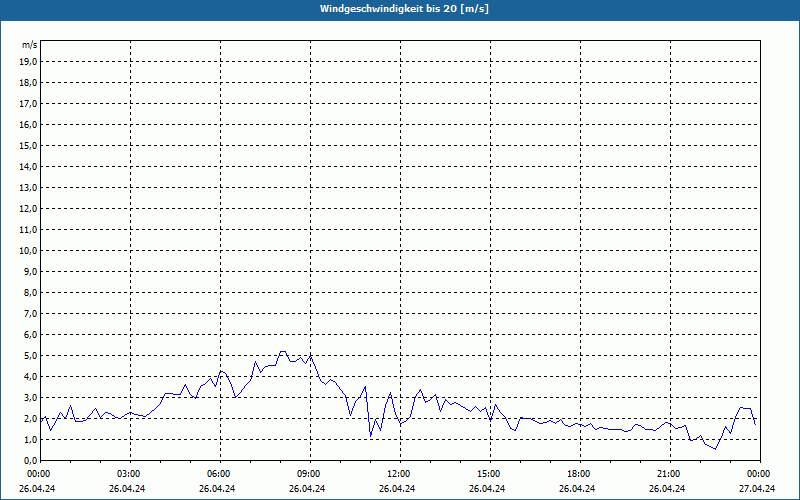Image resolution: width=800 pixels, height=500 pixels.
Task: Pick the '1,0' y-axis label
Action: point(30,439)
